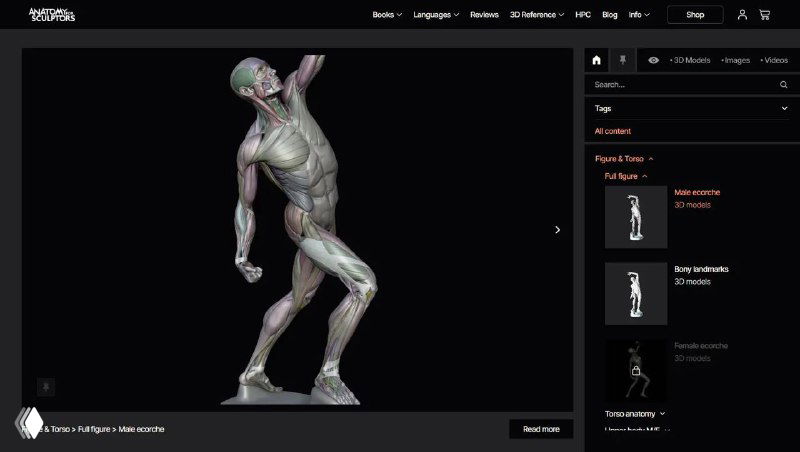800x452 pixels.
Task: Open the Blog page
Action: coord(610,15)
